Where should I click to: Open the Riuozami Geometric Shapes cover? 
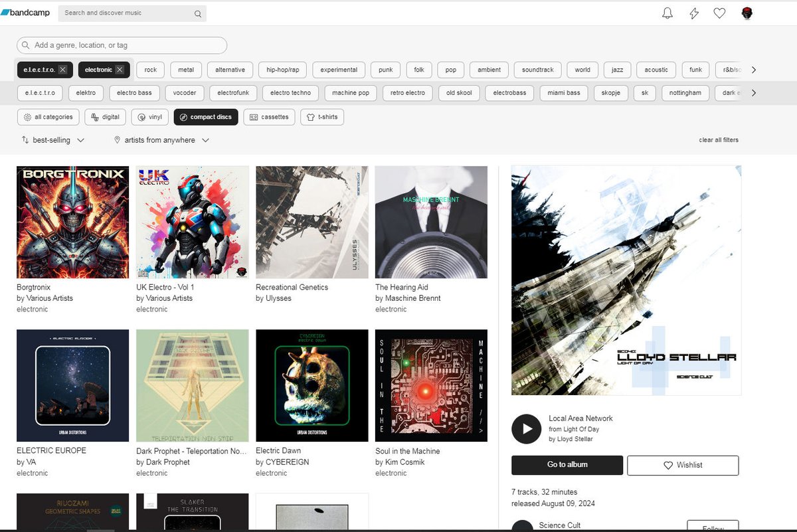72,511
